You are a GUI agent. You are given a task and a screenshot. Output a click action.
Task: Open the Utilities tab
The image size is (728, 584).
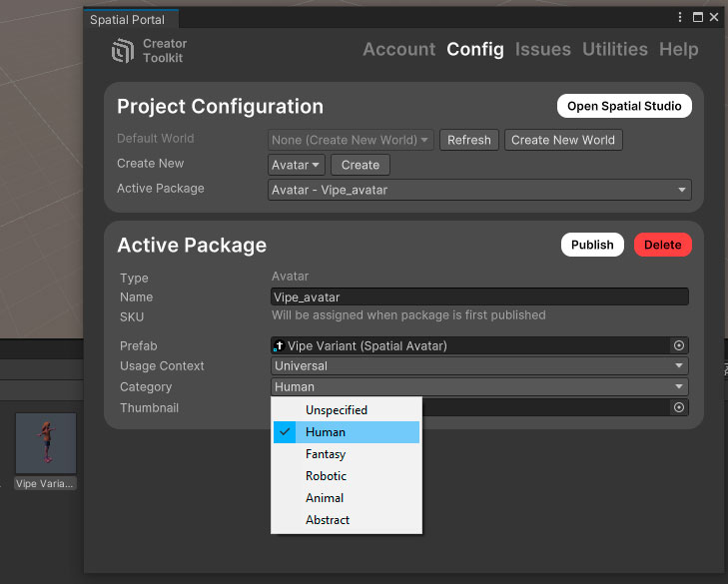click(614, 49)
